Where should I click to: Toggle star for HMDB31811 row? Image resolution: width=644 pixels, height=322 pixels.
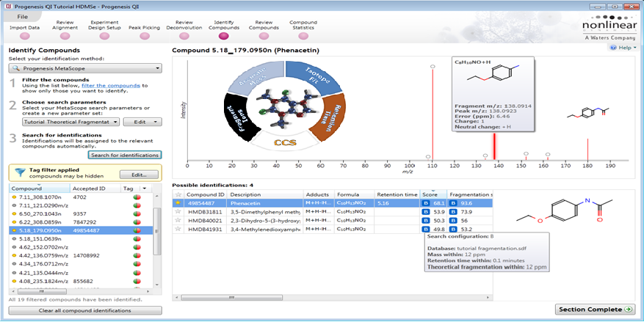point(178,211)
